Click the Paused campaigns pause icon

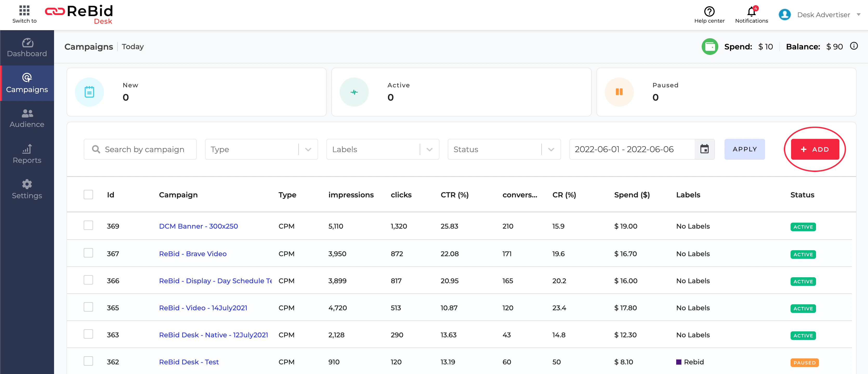pos(619,92)
